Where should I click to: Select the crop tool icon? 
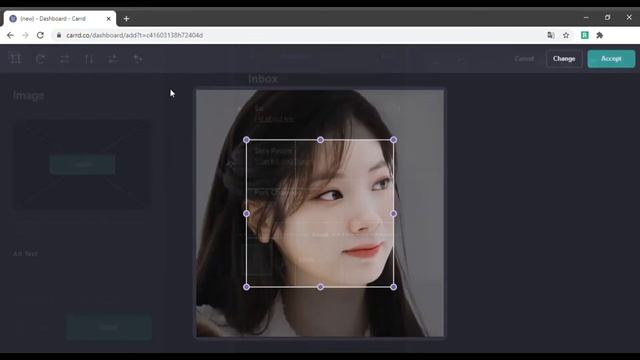click(x=16, y=58)
